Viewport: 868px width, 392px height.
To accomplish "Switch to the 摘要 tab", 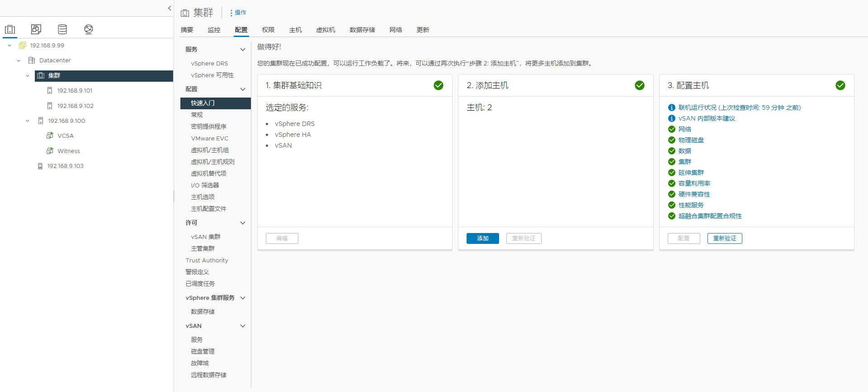I will coord(187,30).
